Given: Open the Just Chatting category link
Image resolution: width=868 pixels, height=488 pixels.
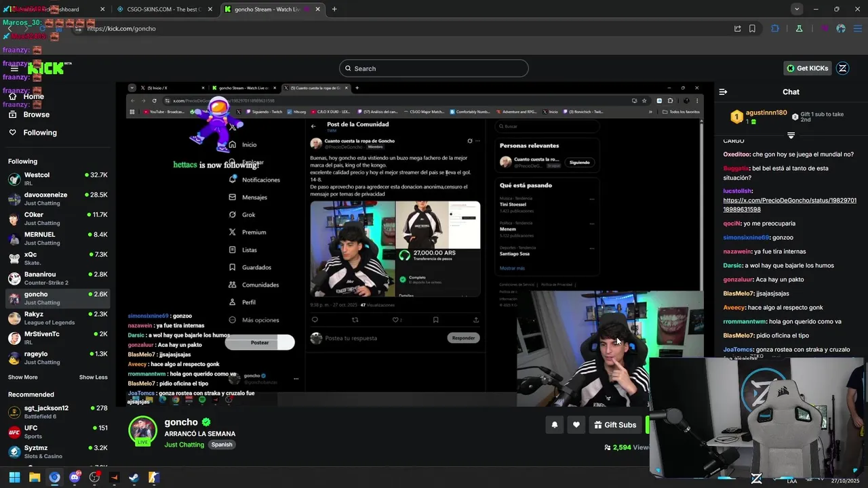Looking at the screenshot, I should [184, 445].
